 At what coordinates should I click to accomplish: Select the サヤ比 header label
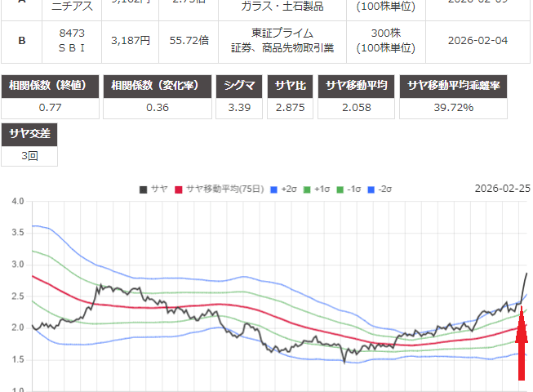tap(292, 86)
